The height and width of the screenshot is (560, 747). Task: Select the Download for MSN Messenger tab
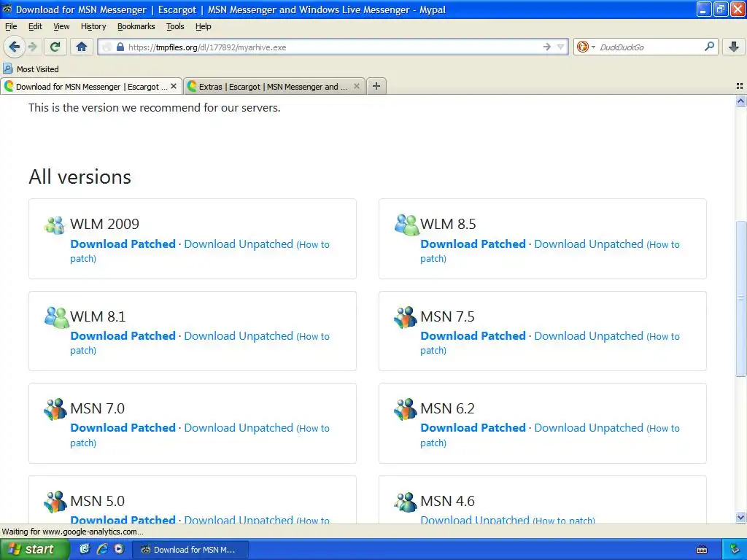tap(91, 86)
